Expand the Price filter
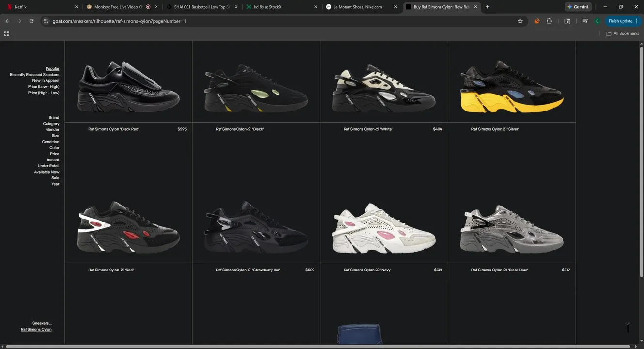The image size is (644, 349). click(55, 154)
